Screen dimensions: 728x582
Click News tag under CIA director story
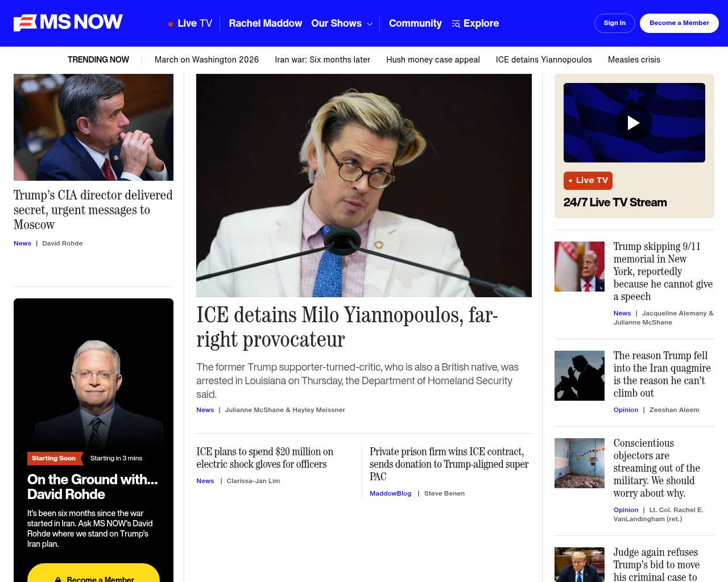point(22,243)
